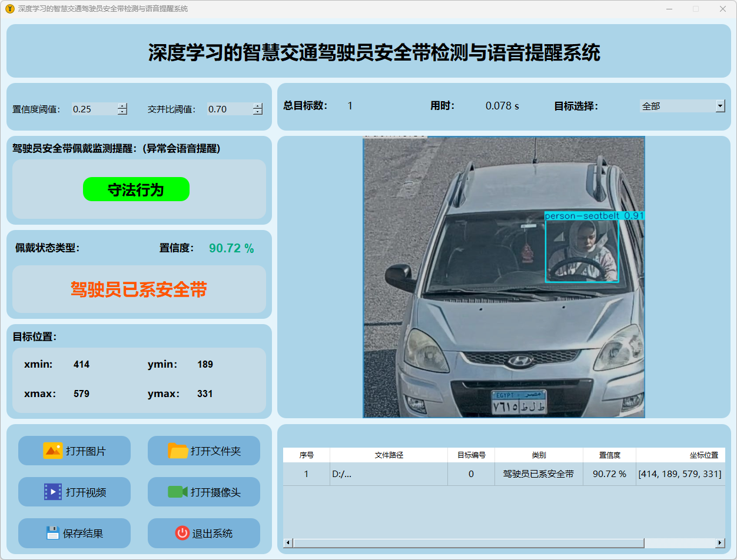The width and height of the screenshot is (737, 560).
Task: Click the floppy disk save results icon
Action: (53, 533)
